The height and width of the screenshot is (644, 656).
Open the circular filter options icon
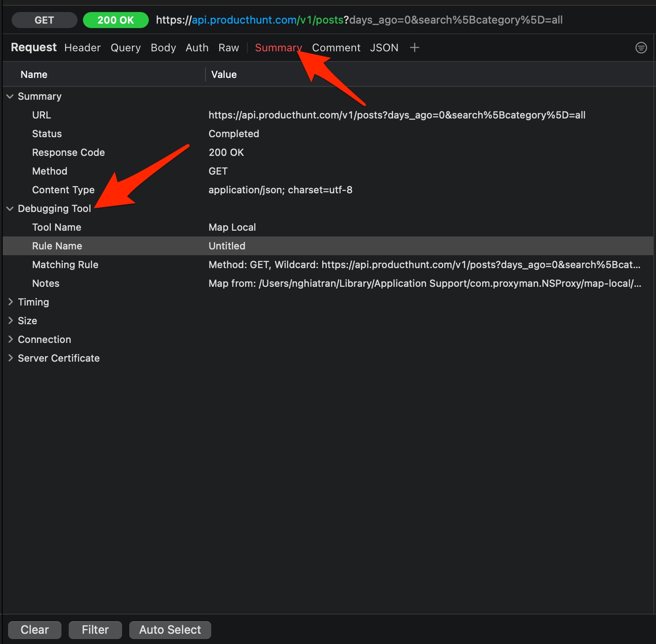[641, 48]
